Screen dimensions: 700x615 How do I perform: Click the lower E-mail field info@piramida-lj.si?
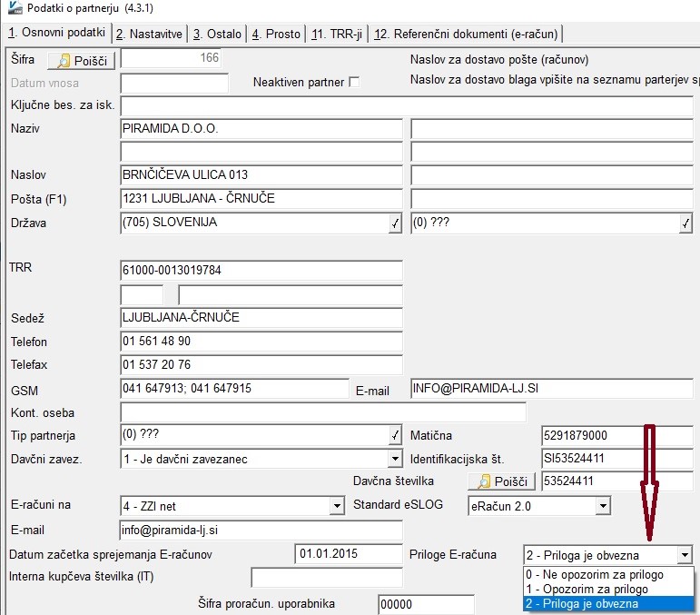[x=261, y=531]
